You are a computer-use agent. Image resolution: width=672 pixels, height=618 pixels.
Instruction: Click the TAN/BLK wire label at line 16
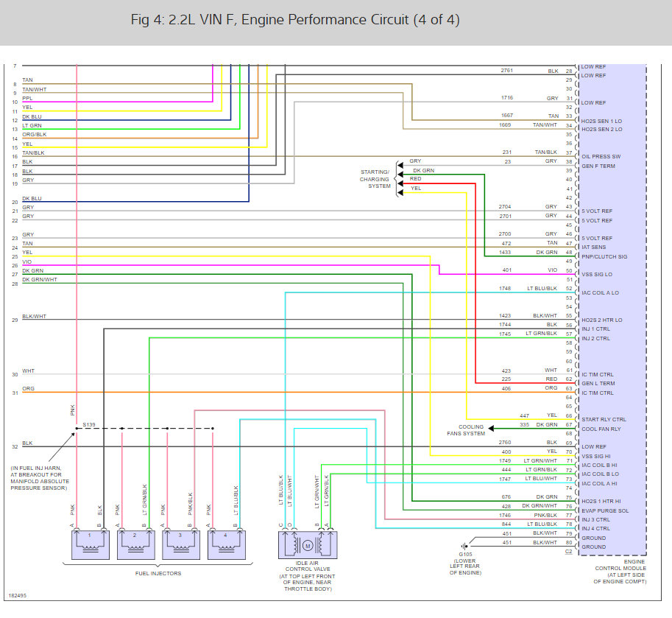pyautogui.click(x=33, y=152)
